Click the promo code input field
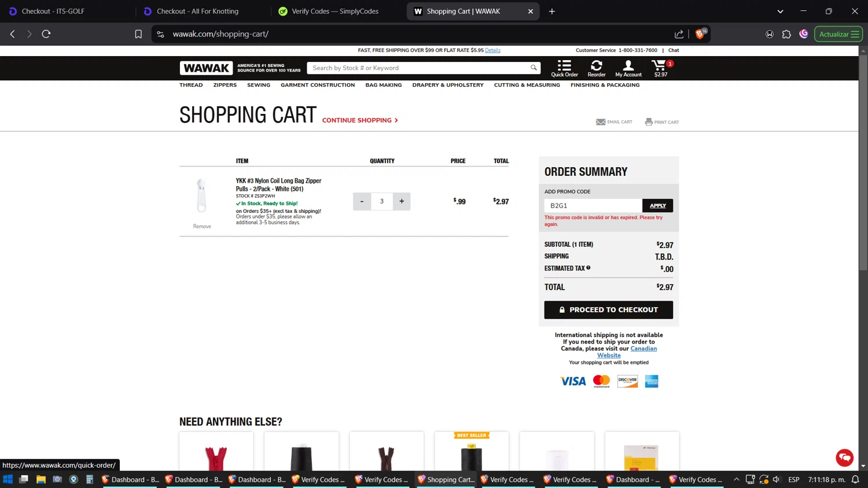This screenshot has width=868, height=488. coord(593,205)
